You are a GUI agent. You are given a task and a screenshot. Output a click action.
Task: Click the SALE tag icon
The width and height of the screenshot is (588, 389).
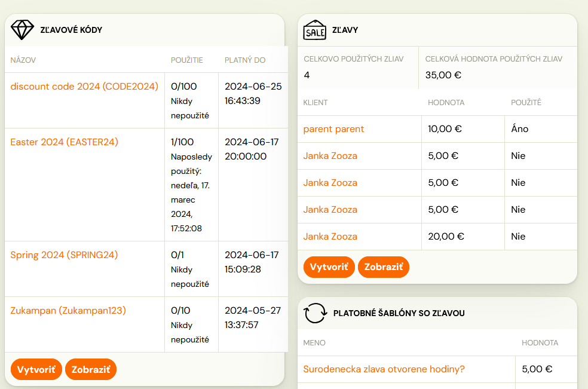[x=315, y=30]
